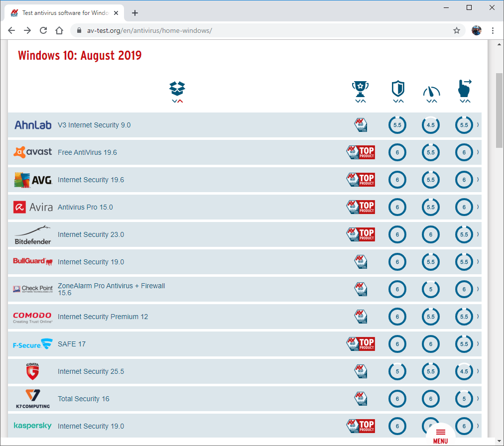The image size is (504, 446).
Task: Click the Avast logo
Action: [x=32, y=152]
